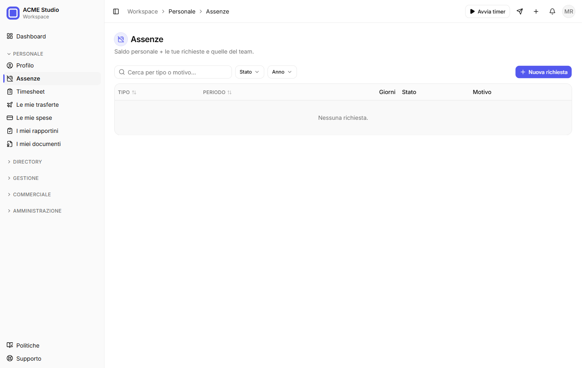
Task: Open Supporto link in sidebar
Action: pos(52,358)
